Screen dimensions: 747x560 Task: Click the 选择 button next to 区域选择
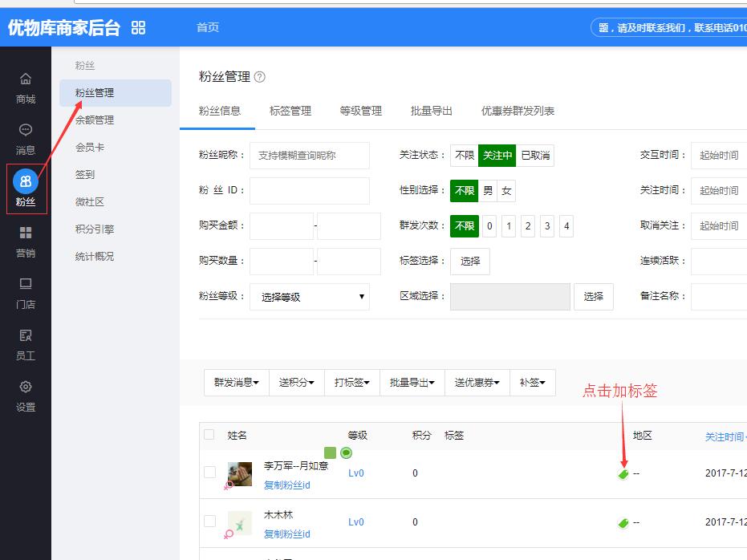coord(593,297)
